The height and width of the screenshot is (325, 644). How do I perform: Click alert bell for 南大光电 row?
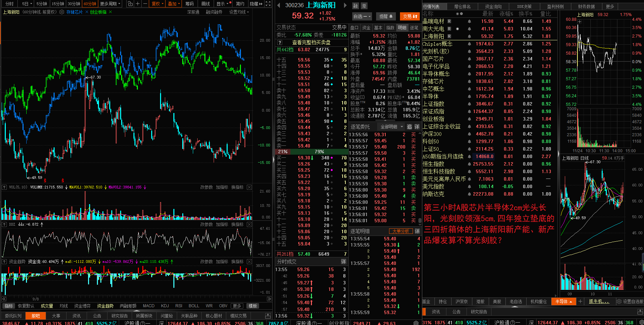pyautogui.click(x=470, y=29)
